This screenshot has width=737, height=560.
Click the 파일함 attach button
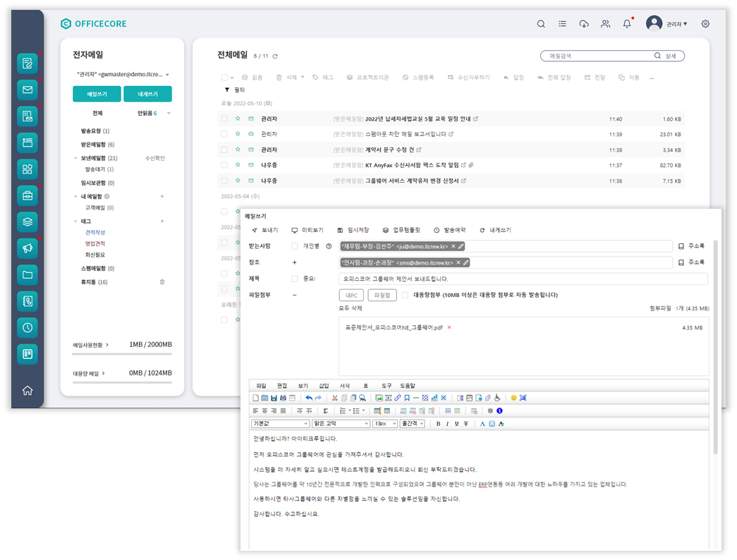point(382,296)
